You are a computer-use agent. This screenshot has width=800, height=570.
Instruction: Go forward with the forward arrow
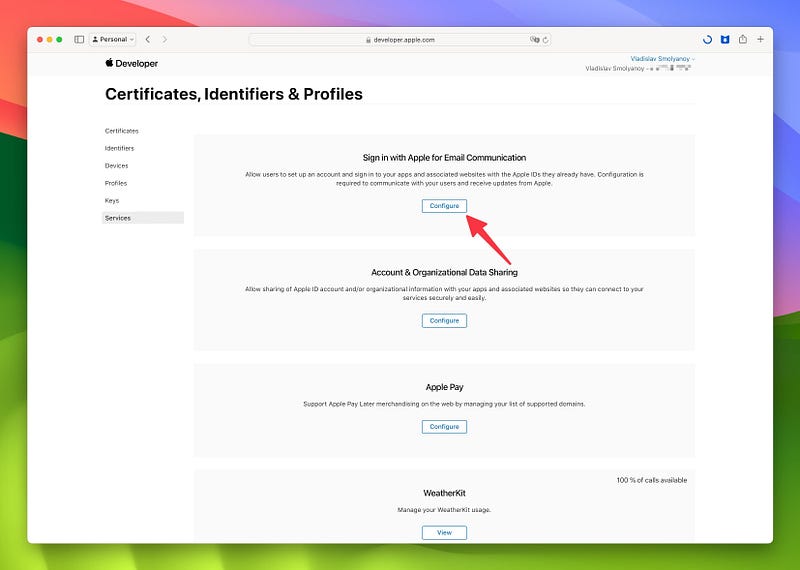pyautogui.click(x=164, y=39)
